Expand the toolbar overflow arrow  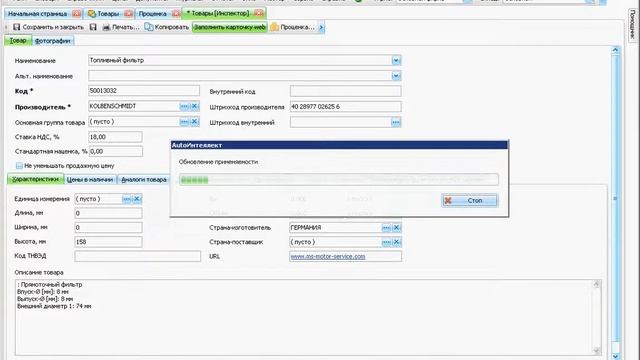321,27
